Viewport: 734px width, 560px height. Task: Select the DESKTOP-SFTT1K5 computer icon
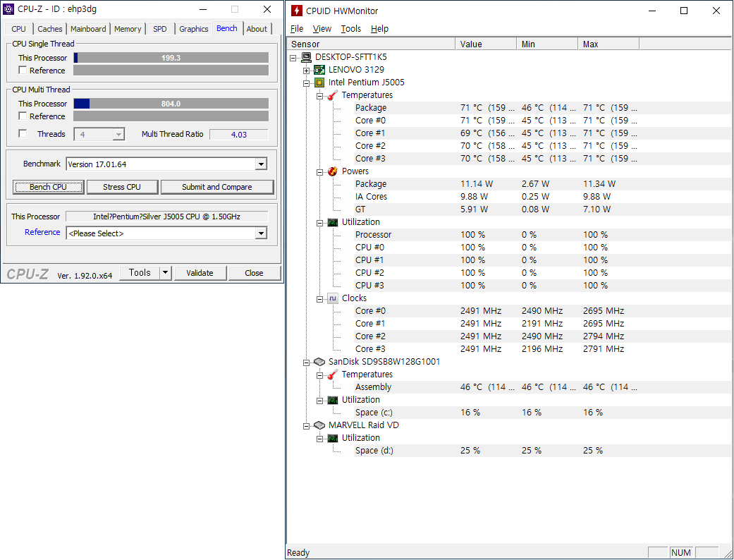click(307, 57)
